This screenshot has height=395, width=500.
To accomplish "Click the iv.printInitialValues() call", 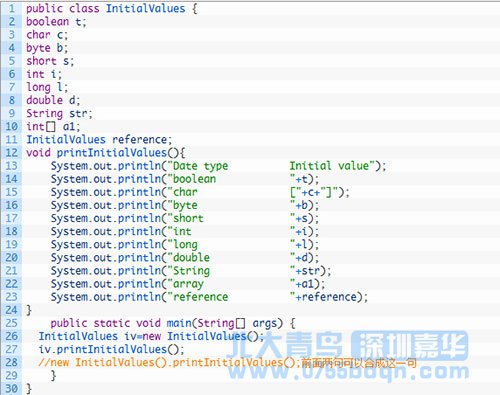I will coord(111,349).
